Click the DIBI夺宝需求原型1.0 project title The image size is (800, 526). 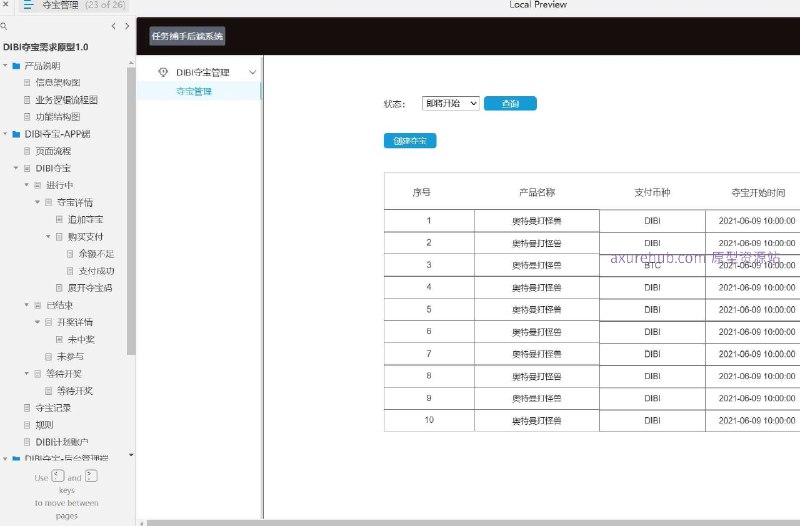tap(45, 47)
